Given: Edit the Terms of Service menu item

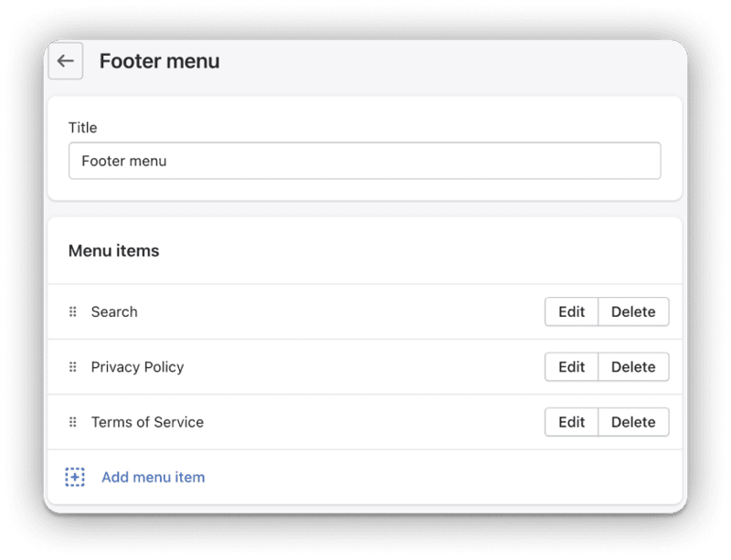Looking at the screenshot, I should click(x=571, y=422).
